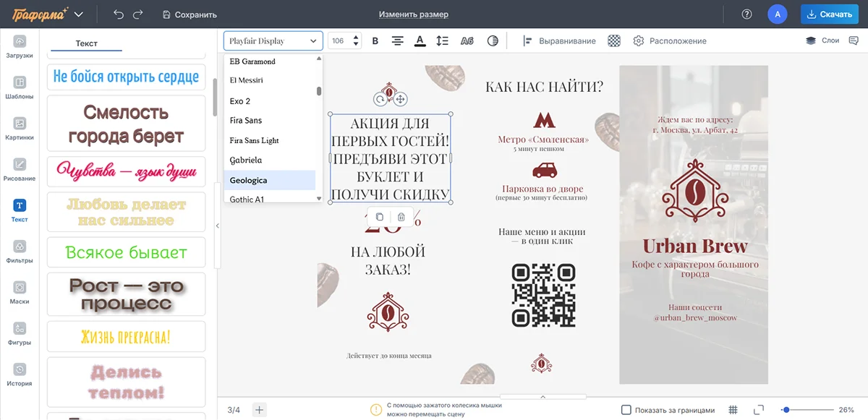Image resolution: width=868 pixels, height=420 pixels.
Task: Click the undo arrow icon
Action: pos(119,14)
